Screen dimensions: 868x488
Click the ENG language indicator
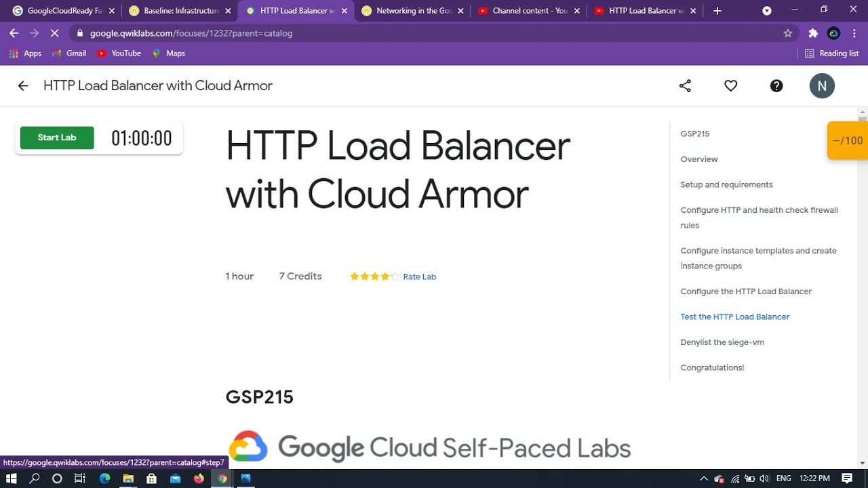pos(783,479)
